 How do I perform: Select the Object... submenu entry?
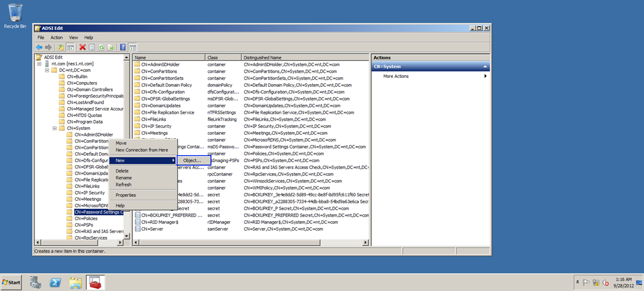click(x=193, y=160)
